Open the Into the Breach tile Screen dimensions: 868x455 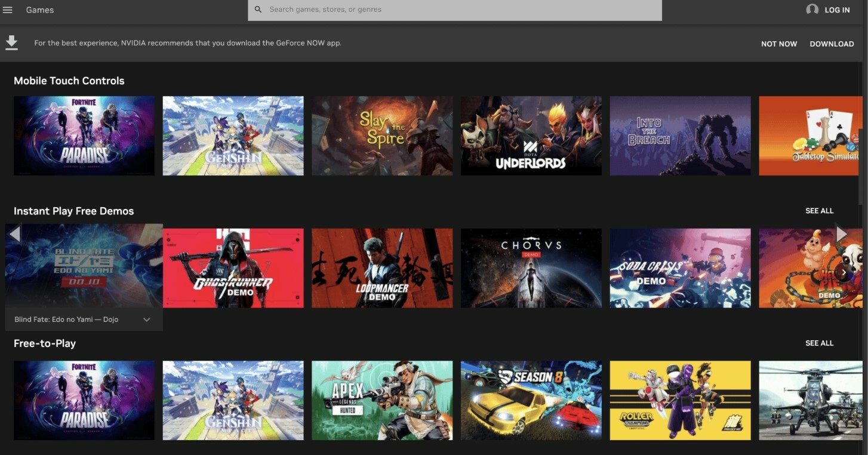(x=680, y=136)
